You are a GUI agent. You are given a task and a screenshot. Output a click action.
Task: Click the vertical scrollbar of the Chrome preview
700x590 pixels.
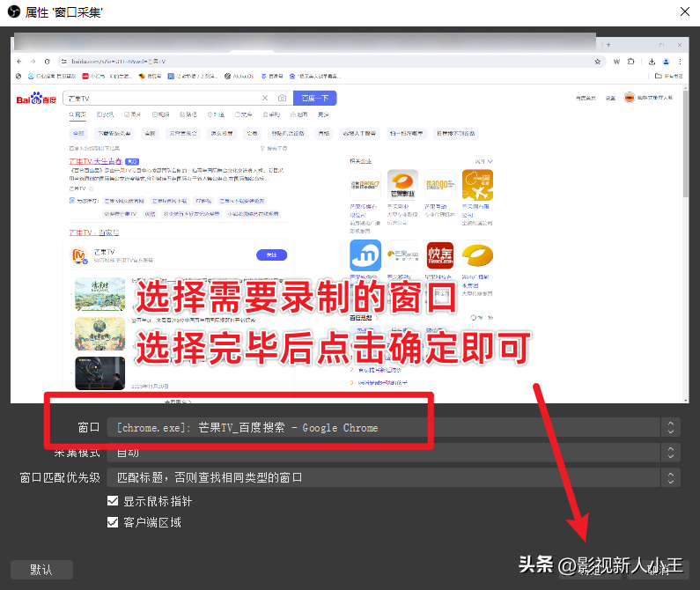click(x=686, y=243)
